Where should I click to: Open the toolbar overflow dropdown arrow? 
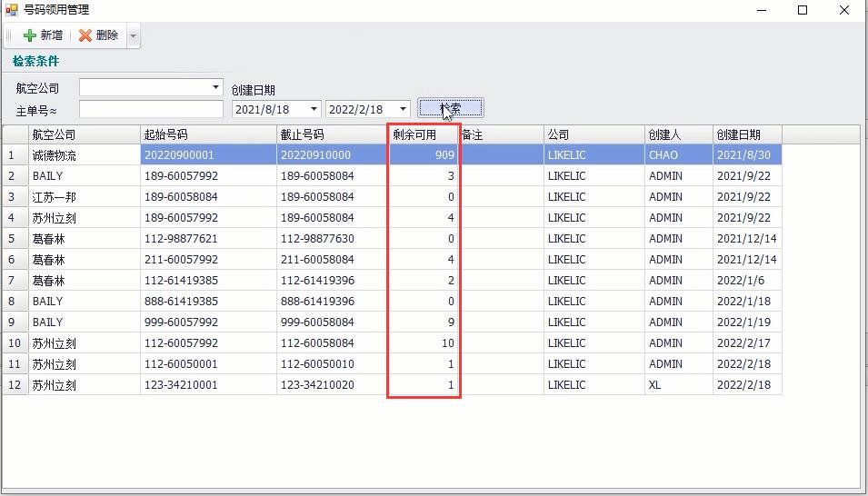tap(134, 36)
